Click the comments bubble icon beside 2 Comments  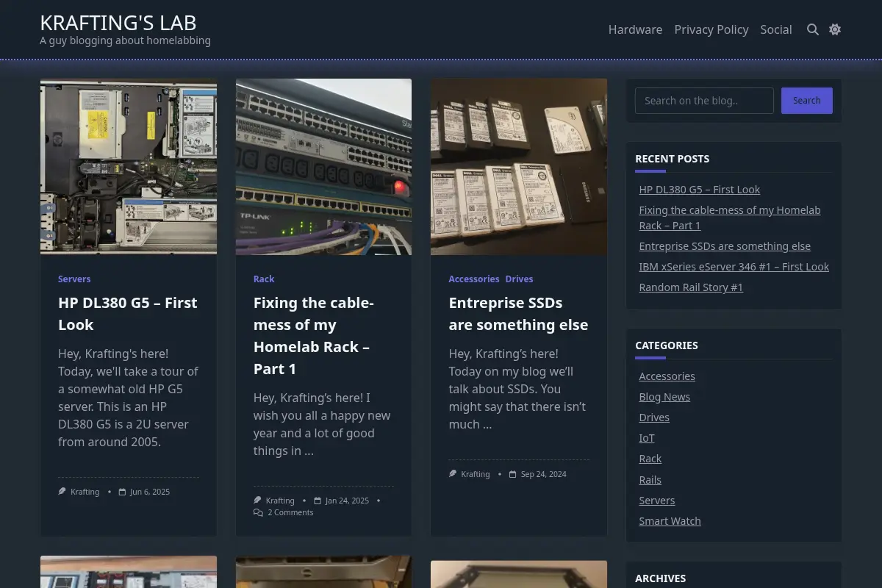click(258, 512)
